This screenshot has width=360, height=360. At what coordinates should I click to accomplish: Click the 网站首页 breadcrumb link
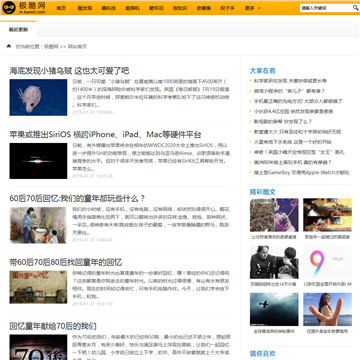[77, 47]
